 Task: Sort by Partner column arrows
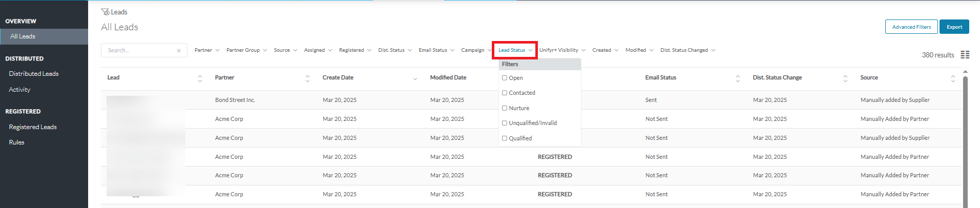(x=307, y=78)
